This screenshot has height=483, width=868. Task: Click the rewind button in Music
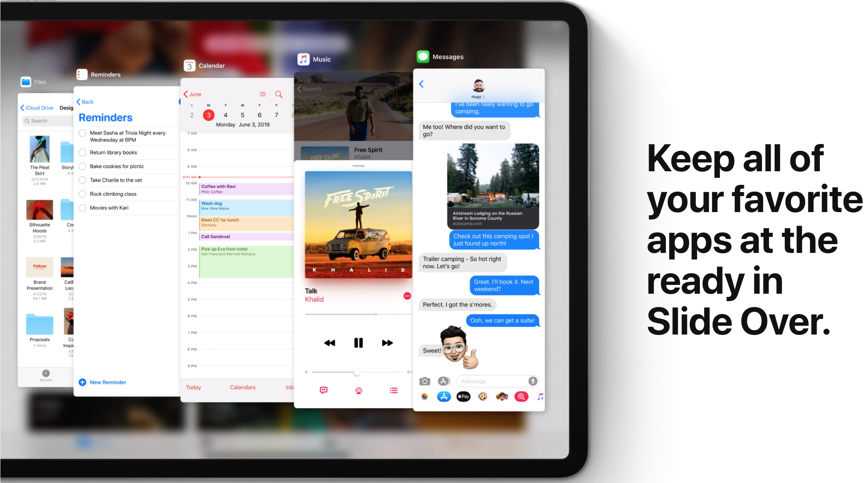click(x=329, y=343)
